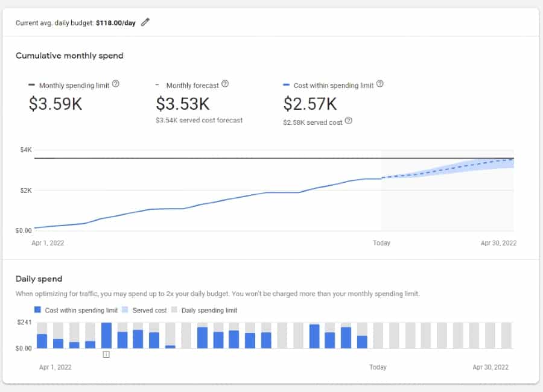The height and width of the screenshot is (392, 543).
Task: Click the $2K axis label
Action: pyautogui.click(x=26, y=191)
